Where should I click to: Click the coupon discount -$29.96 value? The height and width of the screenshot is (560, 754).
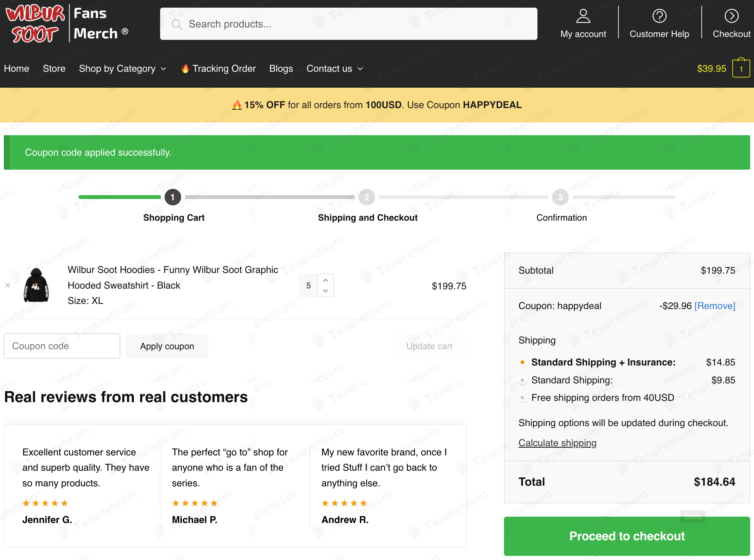coord(675,306)
